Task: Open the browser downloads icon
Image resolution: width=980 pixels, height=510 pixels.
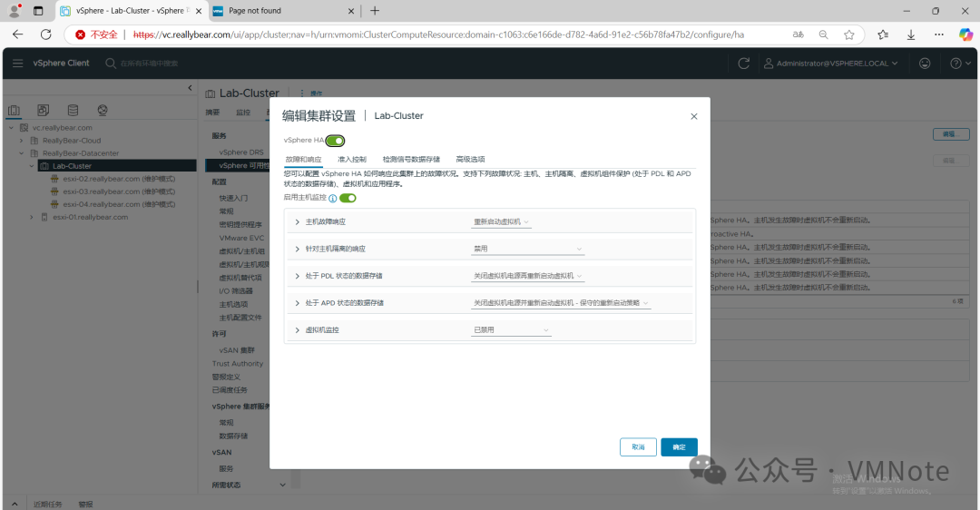Action: 911,34
